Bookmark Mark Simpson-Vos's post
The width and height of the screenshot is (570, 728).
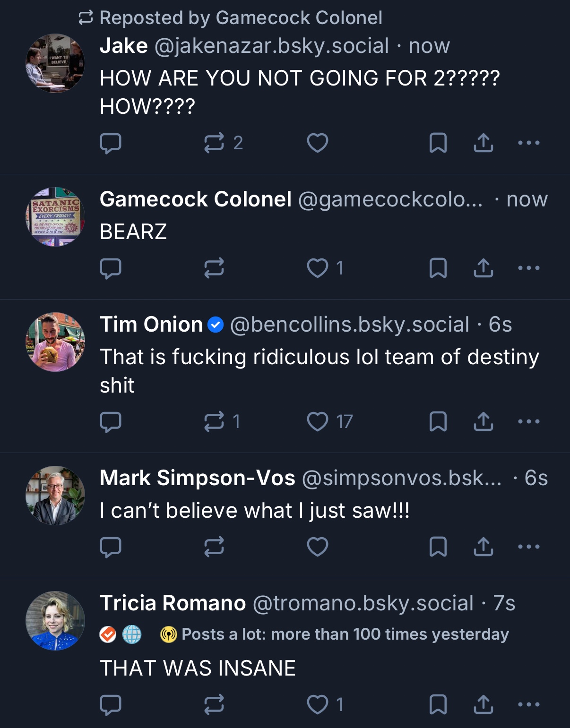(438, 547)
